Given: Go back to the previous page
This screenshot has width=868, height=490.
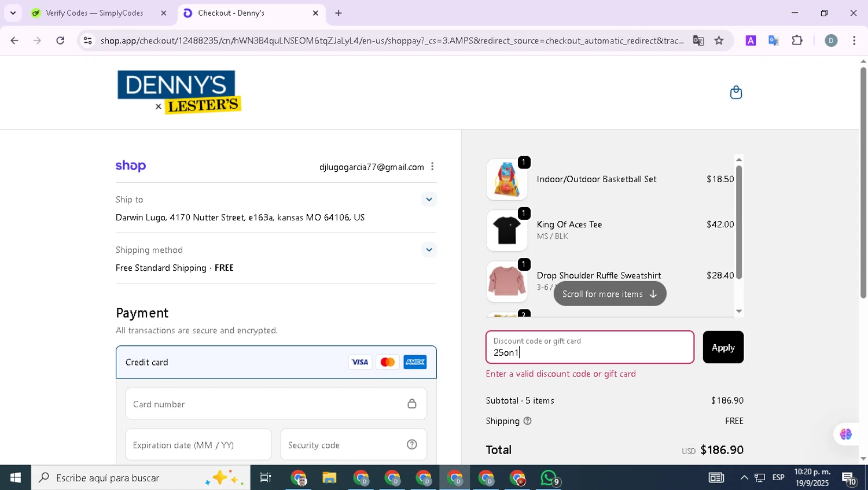Looking at the screenshot, I should coord(14,40).
